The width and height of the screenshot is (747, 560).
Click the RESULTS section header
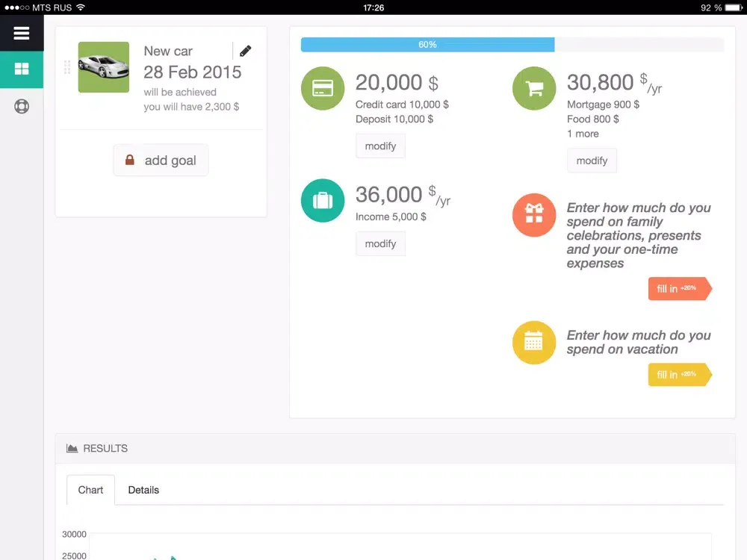(x=395, y=448)
